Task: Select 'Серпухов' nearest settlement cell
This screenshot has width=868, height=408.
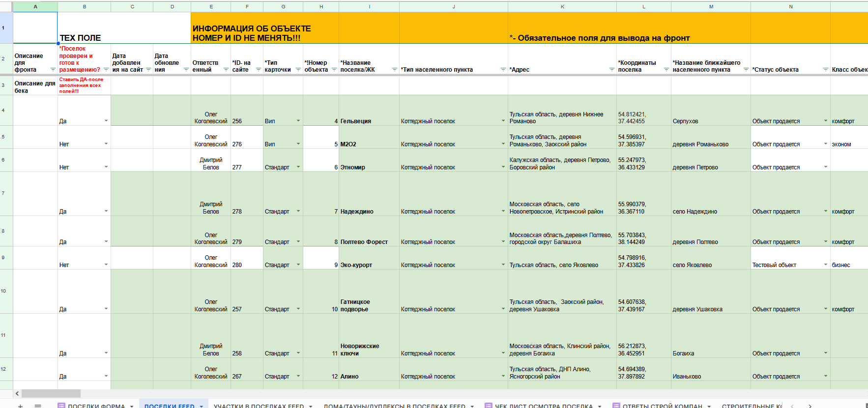Action: [711, 110]
